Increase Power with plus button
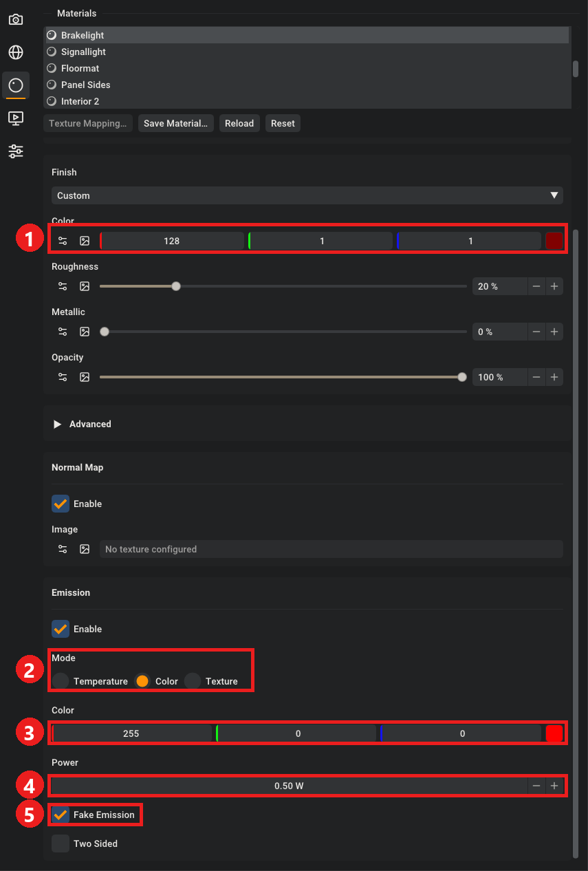 554,786
